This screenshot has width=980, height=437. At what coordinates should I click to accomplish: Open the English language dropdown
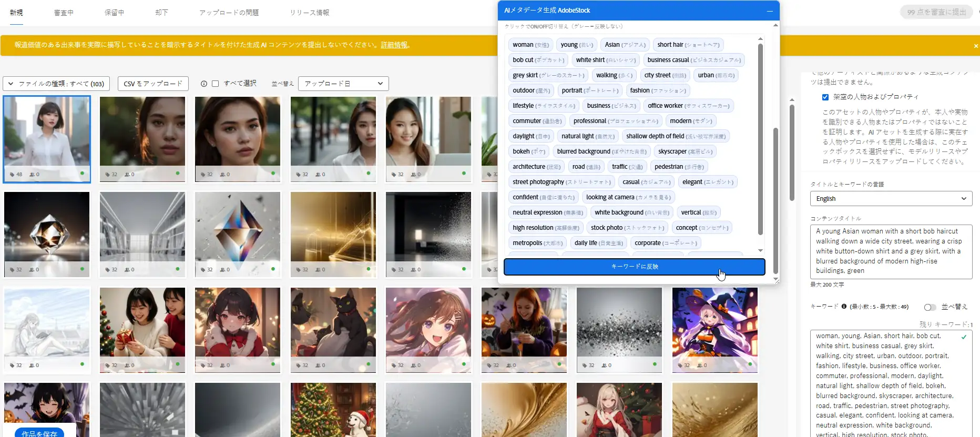891,199
